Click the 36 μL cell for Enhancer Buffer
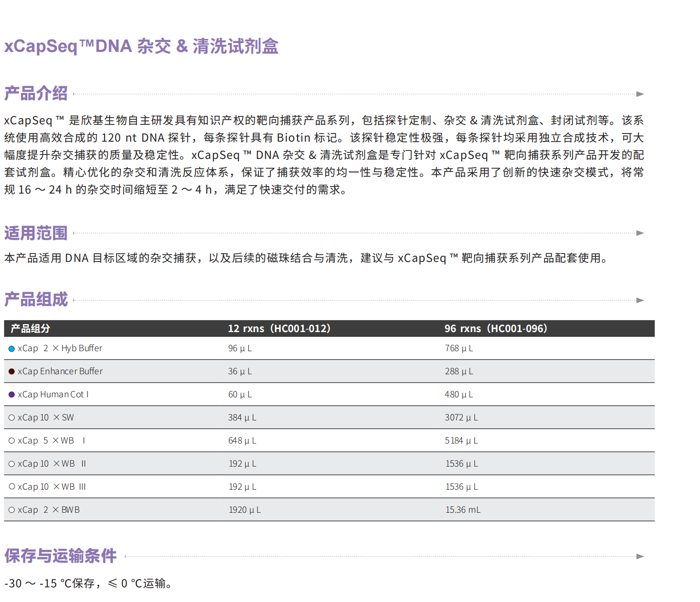Screen dimensions: 700x602 240,371
